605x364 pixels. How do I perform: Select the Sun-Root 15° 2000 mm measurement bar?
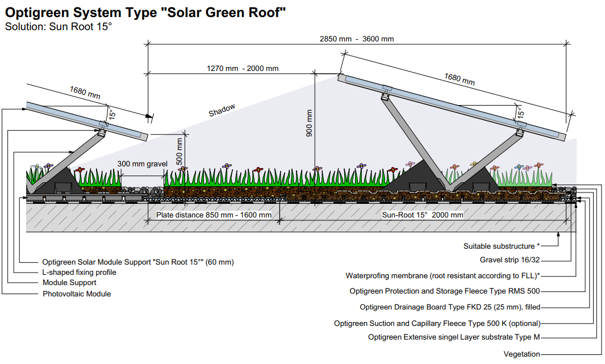(x=423, y=214)
